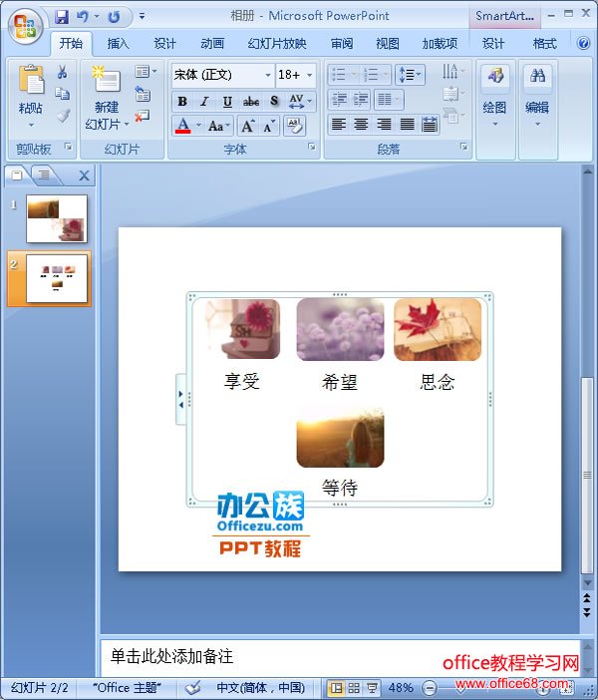
Task: Switch to the Insert (插入) tab
Action: pos(118,44)
